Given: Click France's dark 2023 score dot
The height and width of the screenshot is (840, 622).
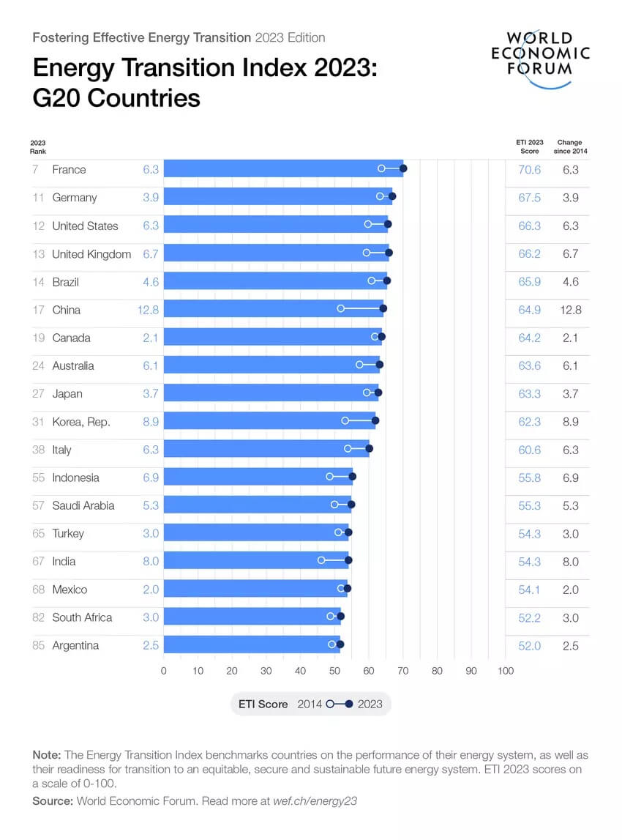Looking at the screenshot, I should 403,168.
